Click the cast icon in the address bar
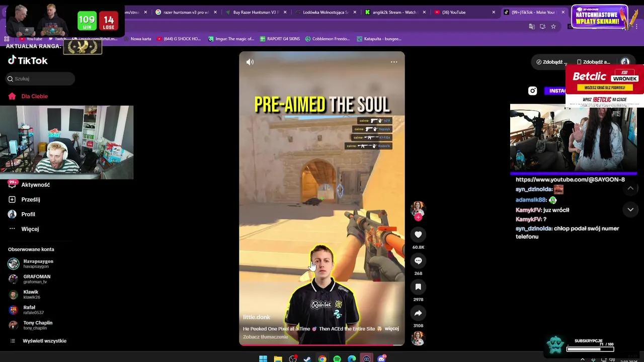Viewport: 644px width, 362px height. [542, 26]
